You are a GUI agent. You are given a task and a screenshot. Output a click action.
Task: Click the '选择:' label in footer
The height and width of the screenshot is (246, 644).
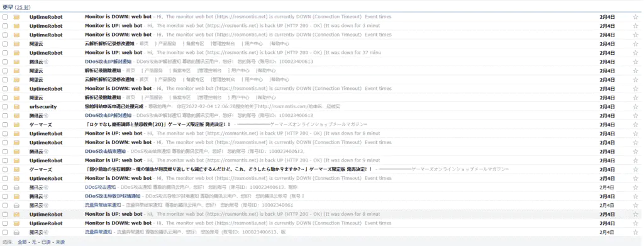pos(8,242)
